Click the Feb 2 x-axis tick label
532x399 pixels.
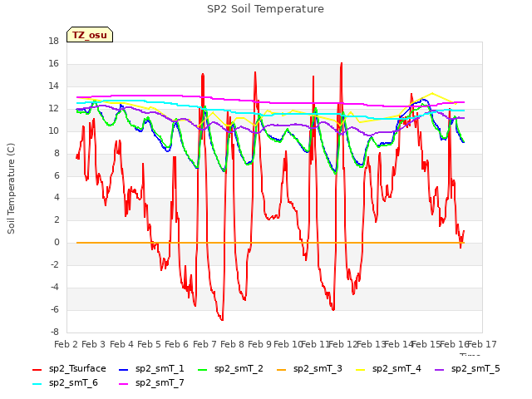66,344
